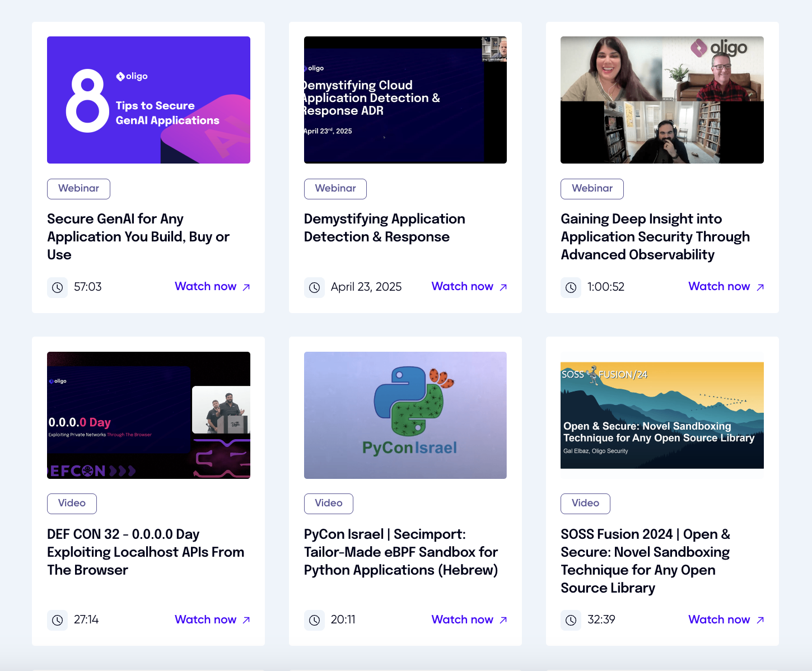Click clock icon beside 20:11 duration
Image resolution: width=812 pixels, height=671 pixels.
[x=314, y=620]
